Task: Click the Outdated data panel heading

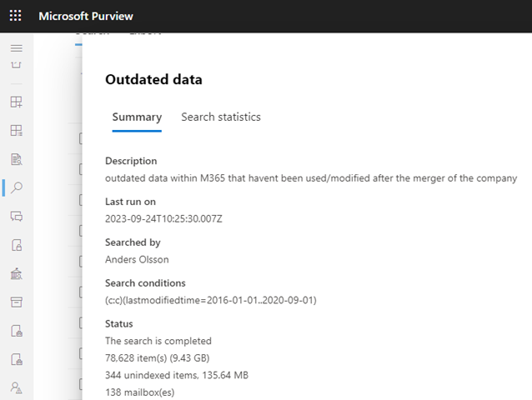Action: [153, 80]
